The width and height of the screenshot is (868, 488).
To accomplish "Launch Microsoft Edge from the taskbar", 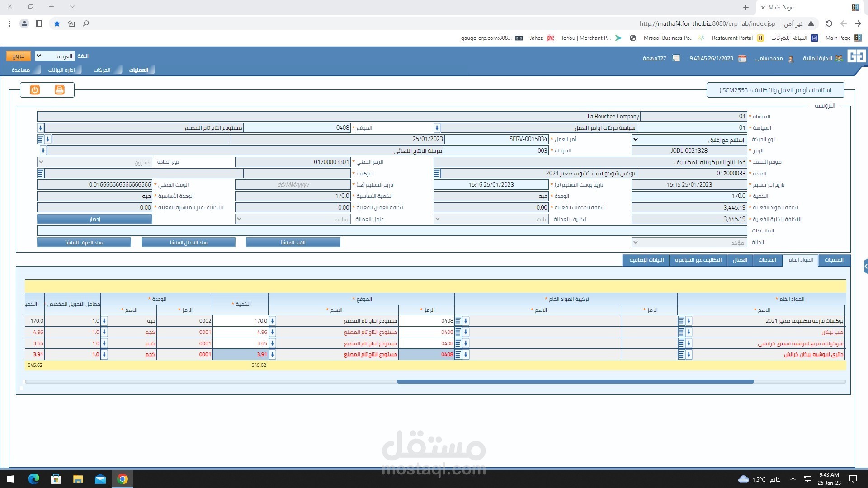I will click(34, 479).
